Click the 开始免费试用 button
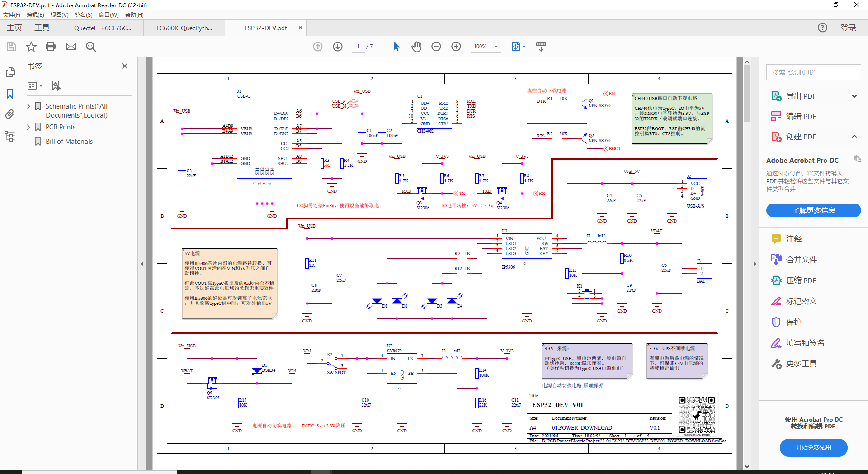 tap(813, 447)
